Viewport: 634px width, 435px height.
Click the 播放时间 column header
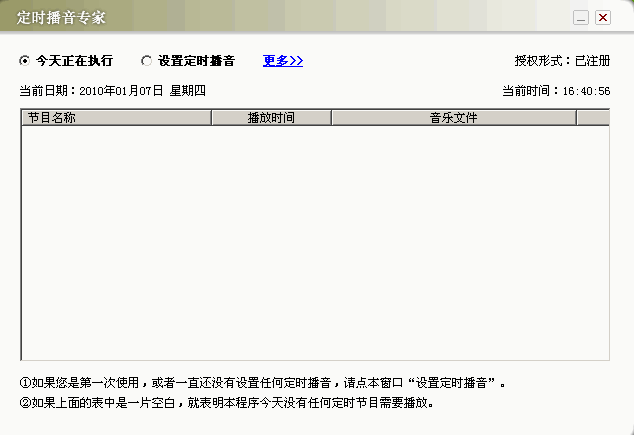271,118
